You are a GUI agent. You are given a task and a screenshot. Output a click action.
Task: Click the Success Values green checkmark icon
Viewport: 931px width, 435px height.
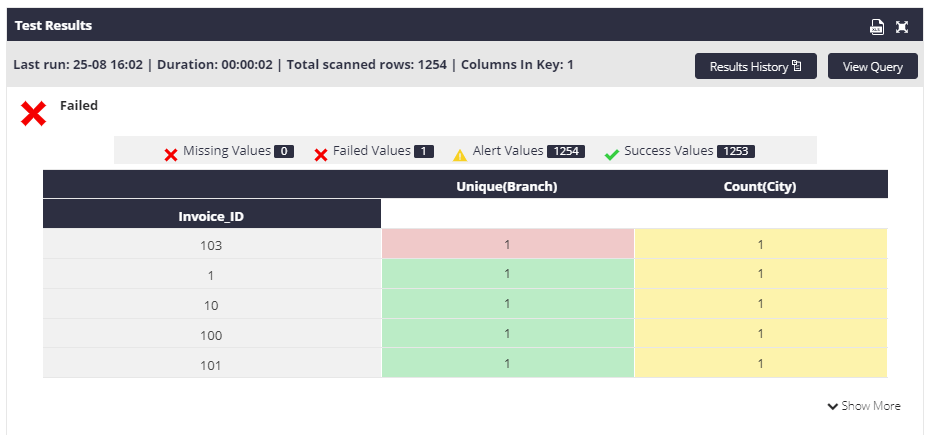(612, 155)
